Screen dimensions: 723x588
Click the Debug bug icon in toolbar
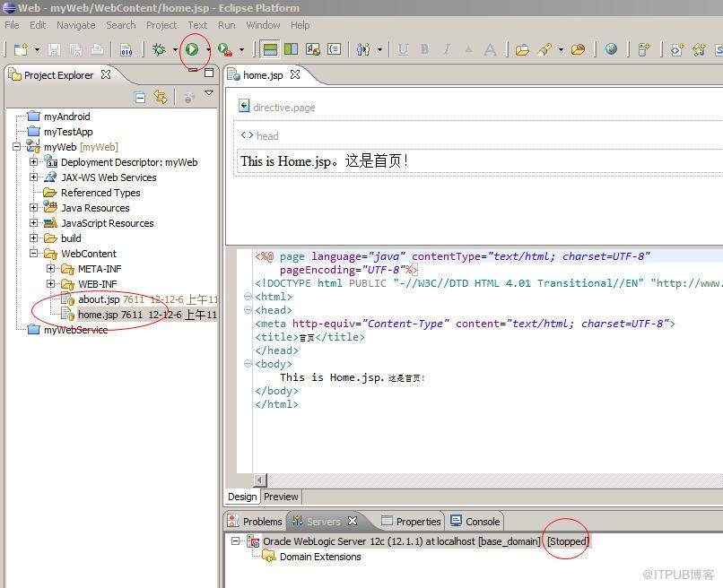coord(159,49)
